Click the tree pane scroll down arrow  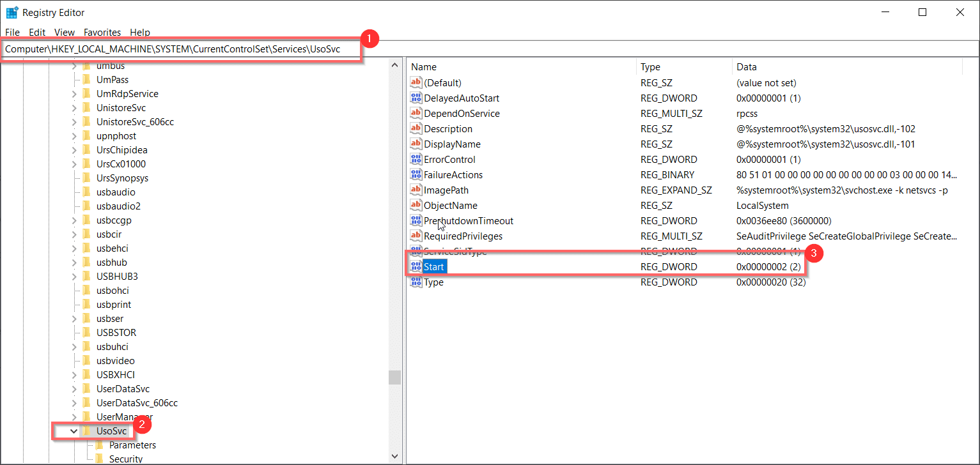click(x=395, y=456)
